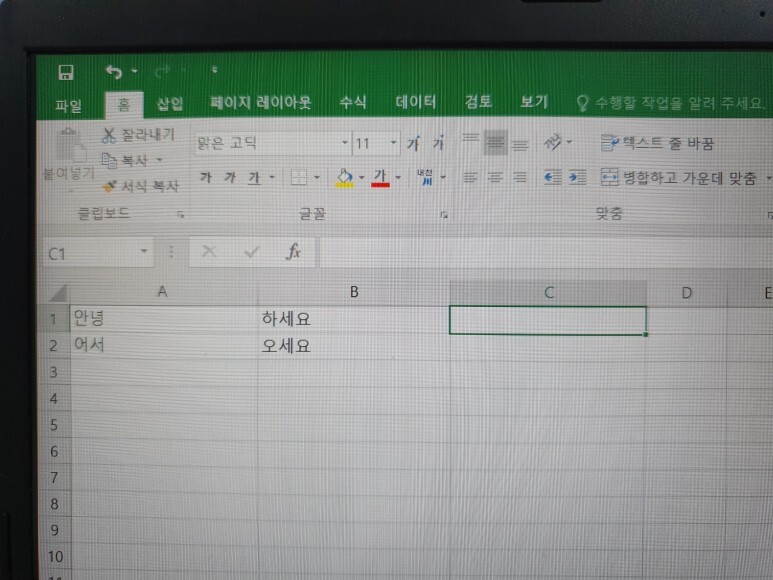Apply yellow fill color bucket
773x580 pixels.
[345, 177]
